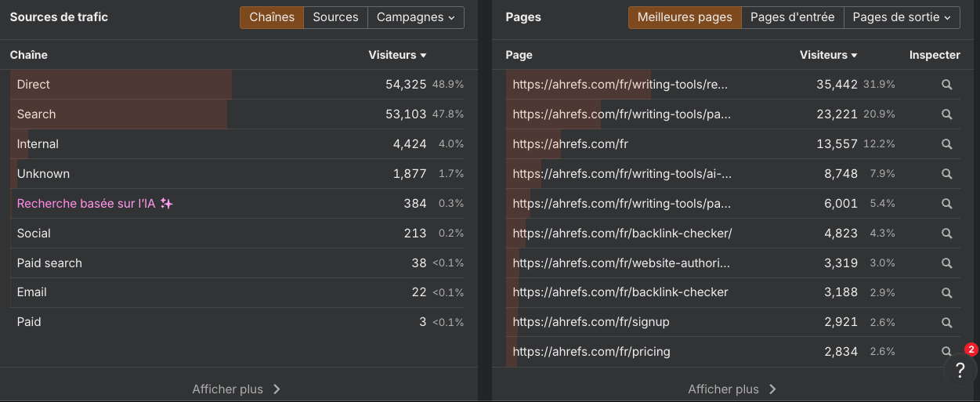The image size is (980, 402).
Task: Open the ahrefs.com/fr/pricing page row
Action: pyautogui.click(x=591, y=352)
